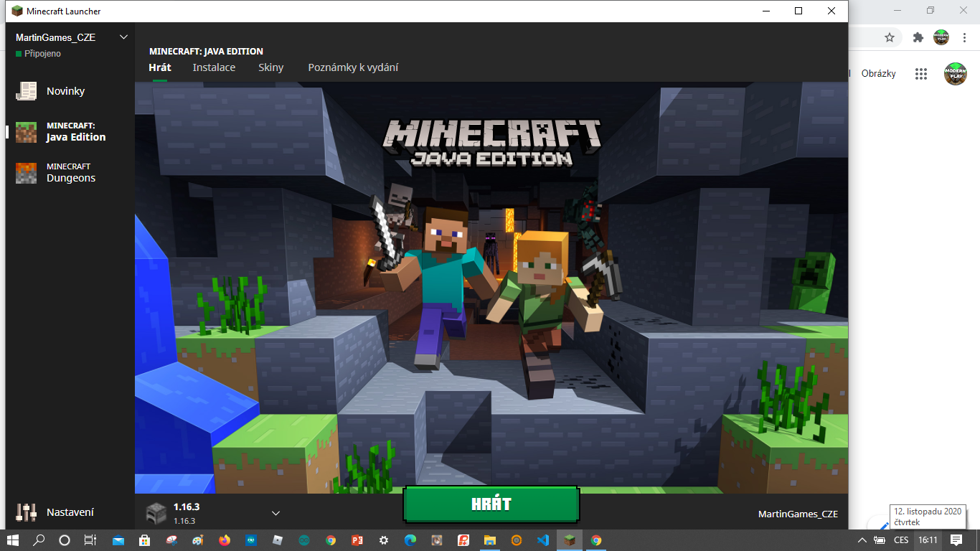This screenshot has width=980, height=551.
Task: Open Poznámky k vydání tab
Action: pyautogui.click(x=353, y=67)
